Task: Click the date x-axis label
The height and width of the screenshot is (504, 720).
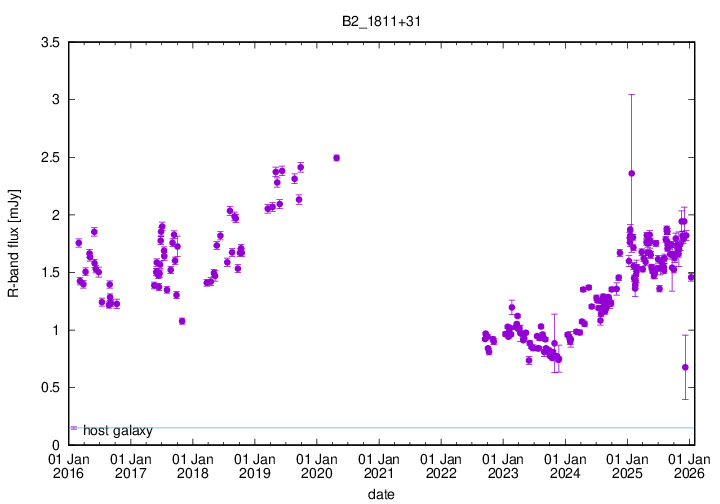Action: coord(381,494)
